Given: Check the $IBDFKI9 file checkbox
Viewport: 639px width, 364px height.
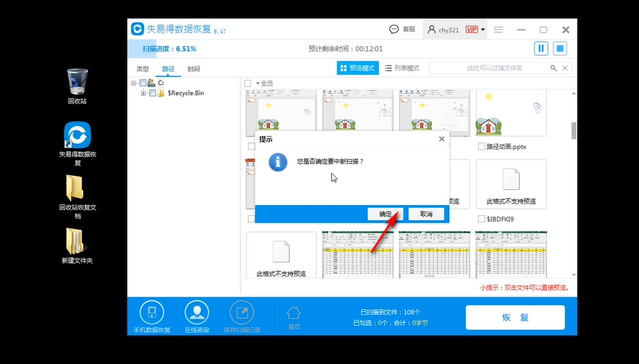Looking at the screenshot, I should (x=481, y=219).
